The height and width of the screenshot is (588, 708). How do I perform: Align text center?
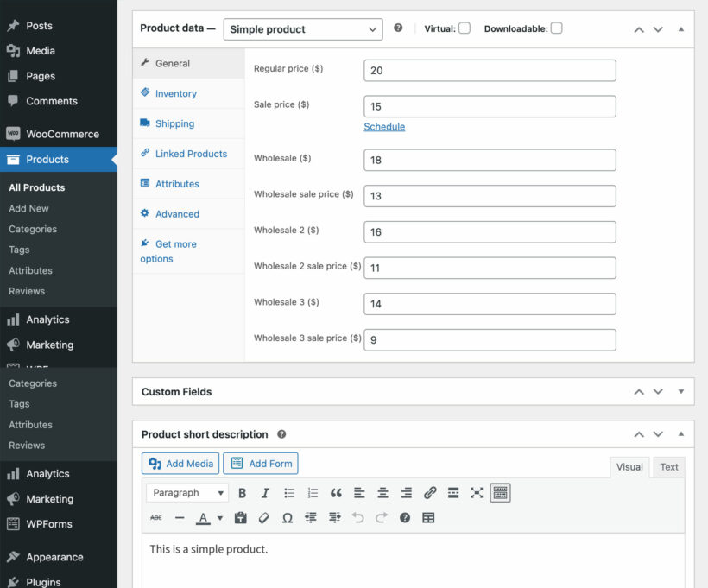coord(382,493)
